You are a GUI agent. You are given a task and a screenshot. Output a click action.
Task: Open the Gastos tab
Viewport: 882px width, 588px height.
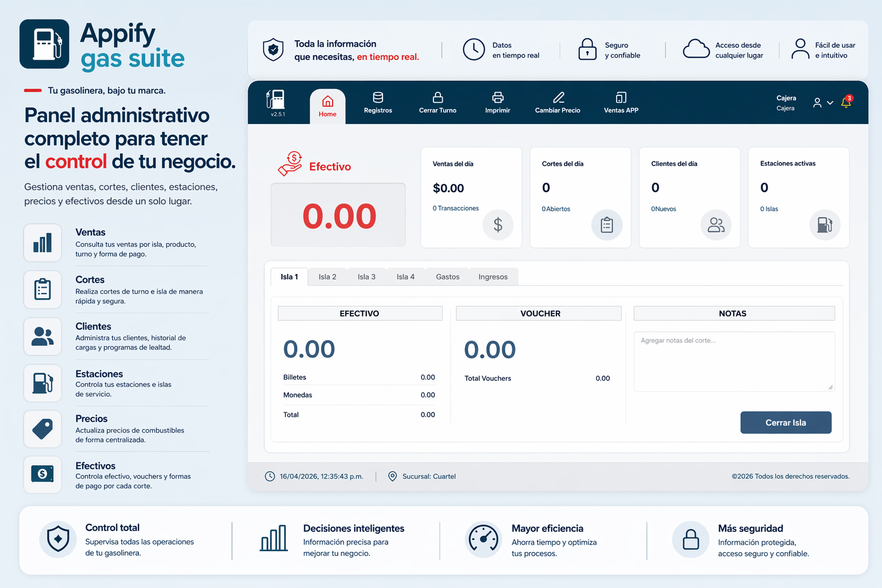(447, 277)
